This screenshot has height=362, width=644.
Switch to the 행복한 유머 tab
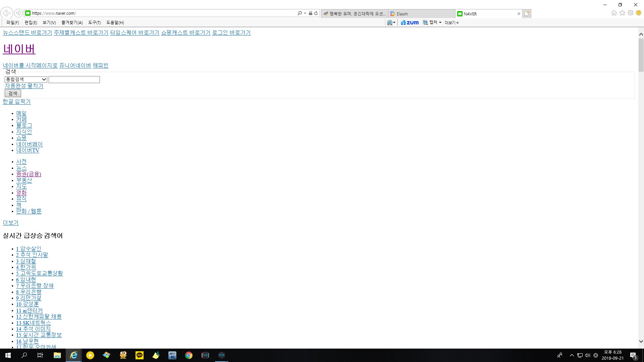point(355,14)
